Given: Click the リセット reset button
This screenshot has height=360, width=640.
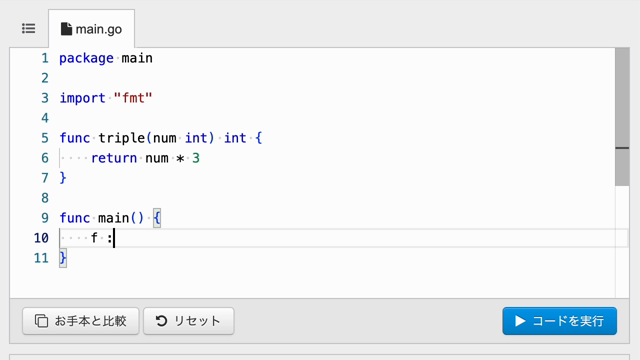Looking at the screenshot, I should click(x=189, y=321).
